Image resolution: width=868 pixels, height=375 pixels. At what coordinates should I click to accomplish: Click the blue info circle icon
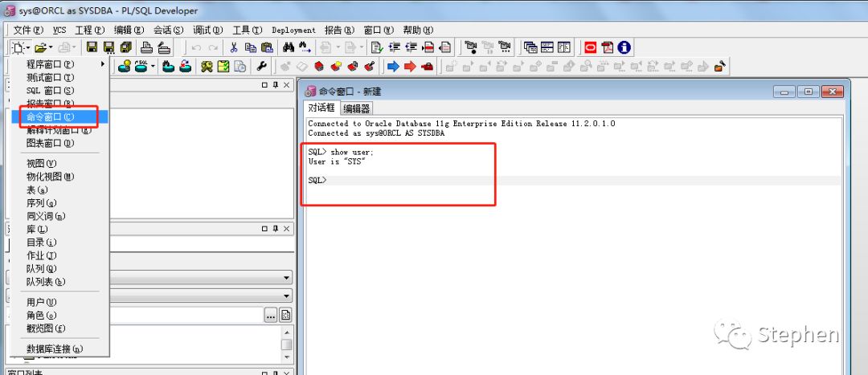[624, 47]
